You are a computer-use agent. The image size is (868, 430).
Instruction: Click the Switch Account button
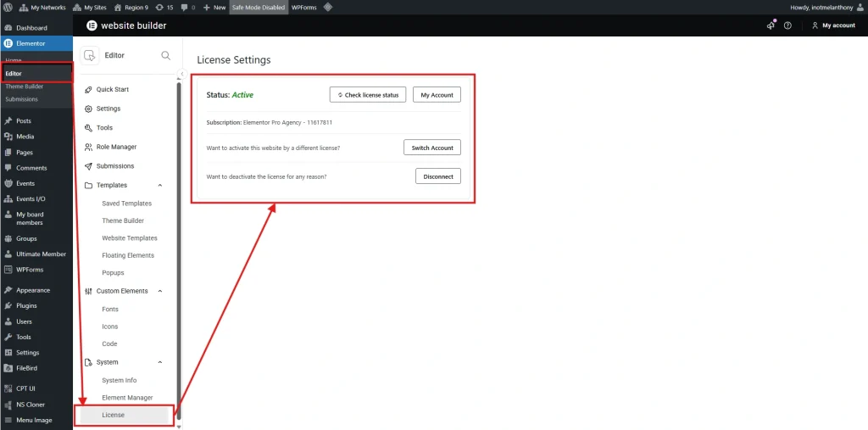(432, 148)
